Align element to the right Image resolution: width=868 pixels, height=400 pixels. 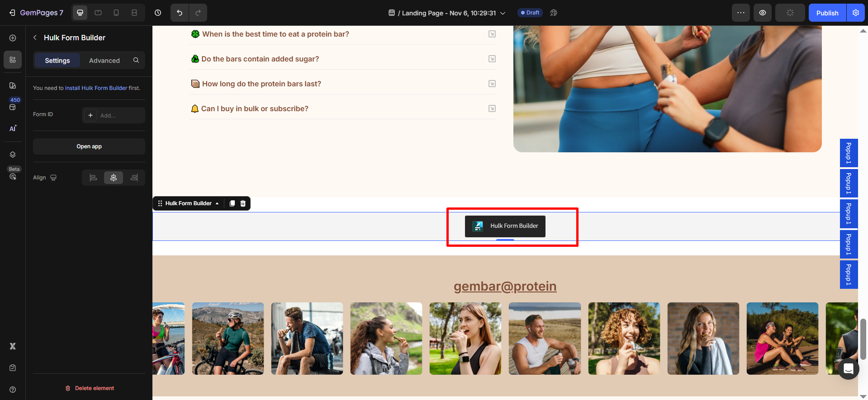134,178
